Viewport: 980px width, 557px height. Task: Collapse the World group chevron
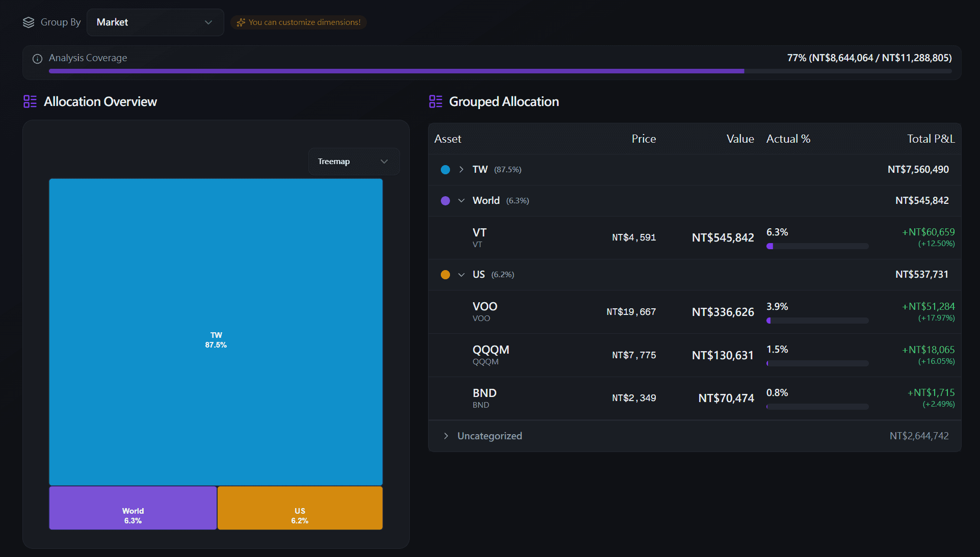click(x=461, y=201)
